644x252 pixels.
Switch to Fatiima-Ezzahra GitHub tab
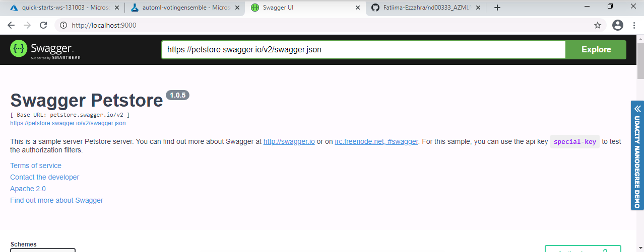[x=426, y=8]
